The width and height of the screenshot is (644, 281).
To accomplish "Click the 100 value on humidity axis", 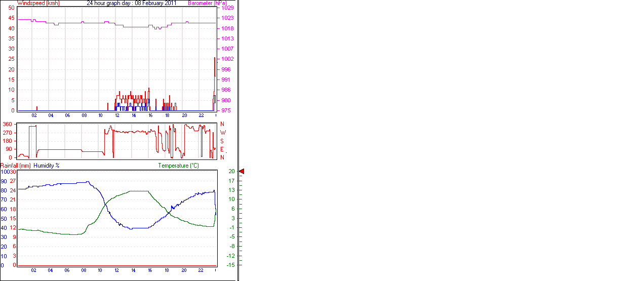I will tap(5, 172).
